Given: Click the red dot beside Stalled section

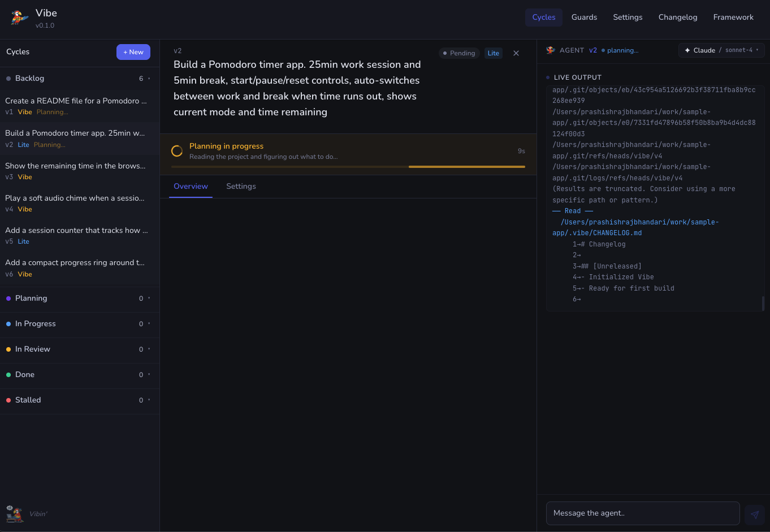Looking at the screenshot, I should (x=7, y=400).
